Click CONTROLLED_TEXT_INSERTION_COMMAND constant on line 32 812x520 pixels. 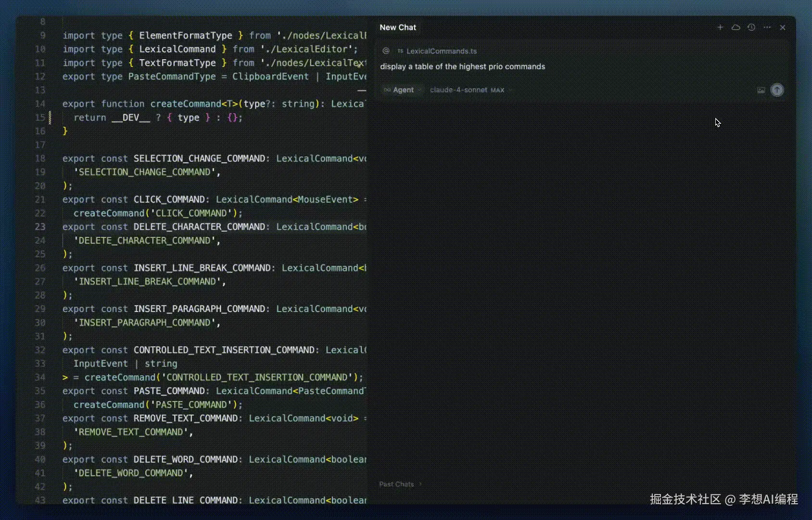point(224,350)
